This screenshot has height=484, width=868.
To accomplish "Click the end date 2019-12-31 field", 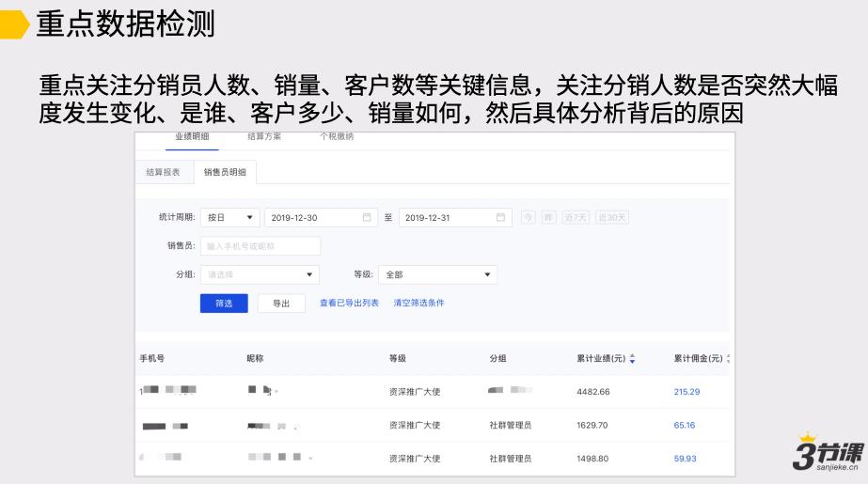I will (x=455, y=217).
